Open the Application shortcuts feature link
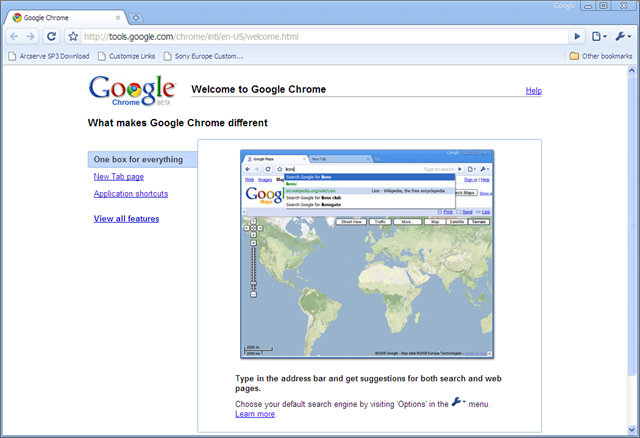The width and height of the screenshot is (640, 438). pyautogui.click(x=131, y=193)
